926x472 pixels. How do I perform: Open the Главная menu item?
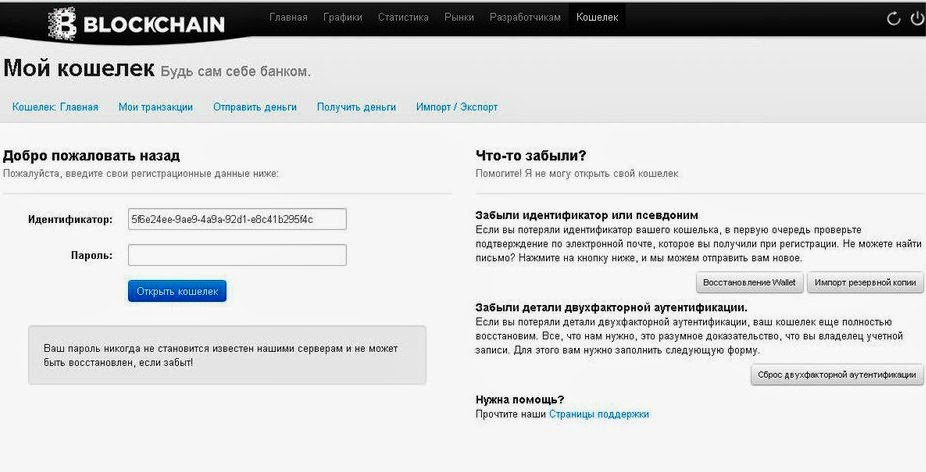tap(288, 17)
